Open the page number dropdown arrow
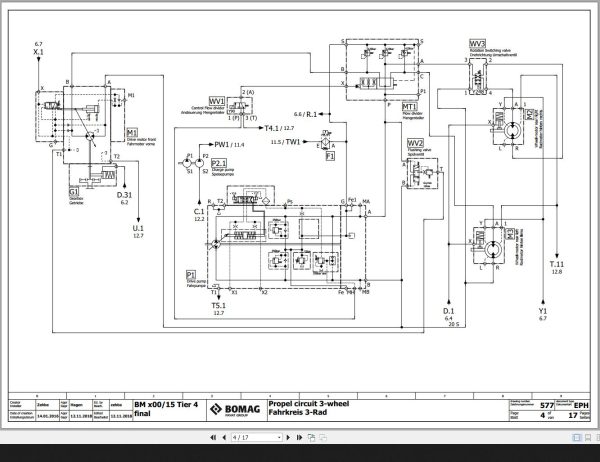Image resolution: width=600 pixels, height=462 pixels. point(279,438)
